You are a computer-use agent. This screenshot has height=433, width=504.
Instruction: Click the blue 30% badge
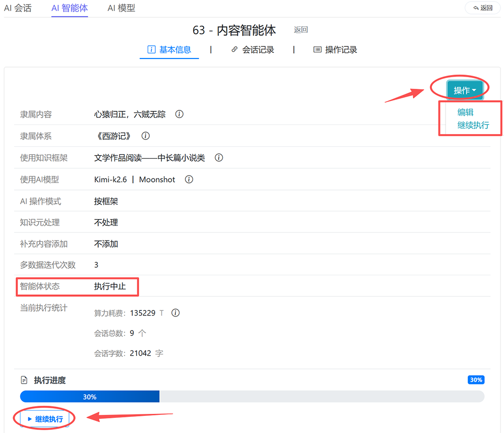pos(476,380)
